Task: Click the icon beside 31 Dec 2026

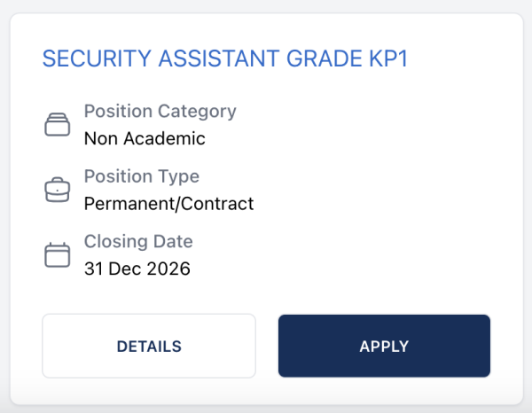Action: tap(57, 255)
